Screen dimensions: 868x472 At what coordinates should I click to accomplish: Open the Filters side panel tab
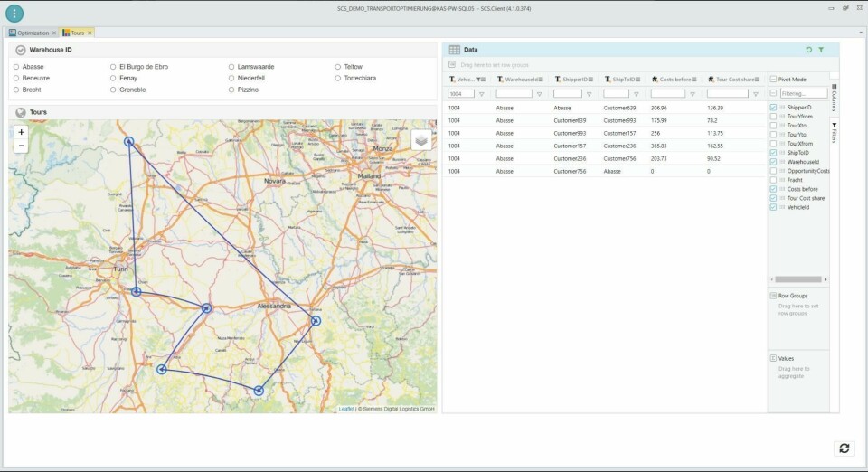pyautogui.click(x=834, y=132)
